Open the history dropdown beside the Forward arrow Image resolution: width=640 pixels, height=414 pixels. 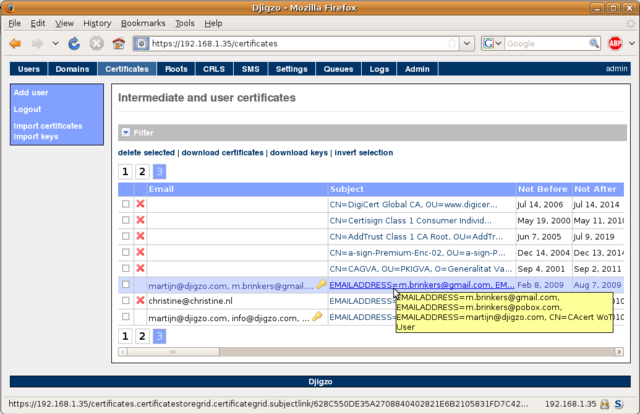[x=54, y=44]
